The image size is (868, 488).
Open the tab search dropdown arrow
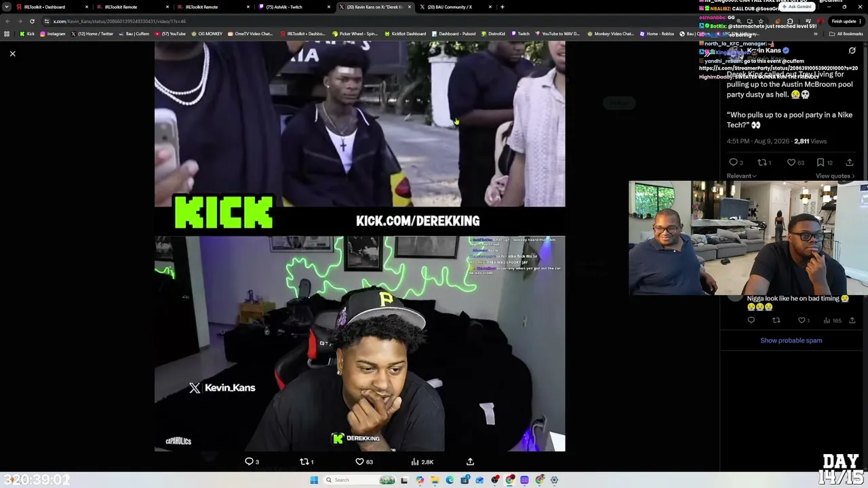click(x=7, y=7)
